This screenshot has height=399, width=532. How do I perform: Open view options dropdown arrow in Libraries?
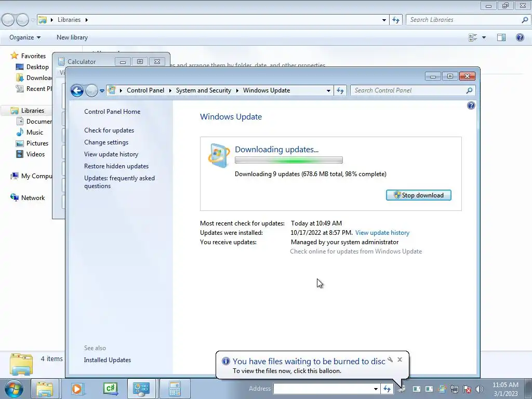click(484, 37)
